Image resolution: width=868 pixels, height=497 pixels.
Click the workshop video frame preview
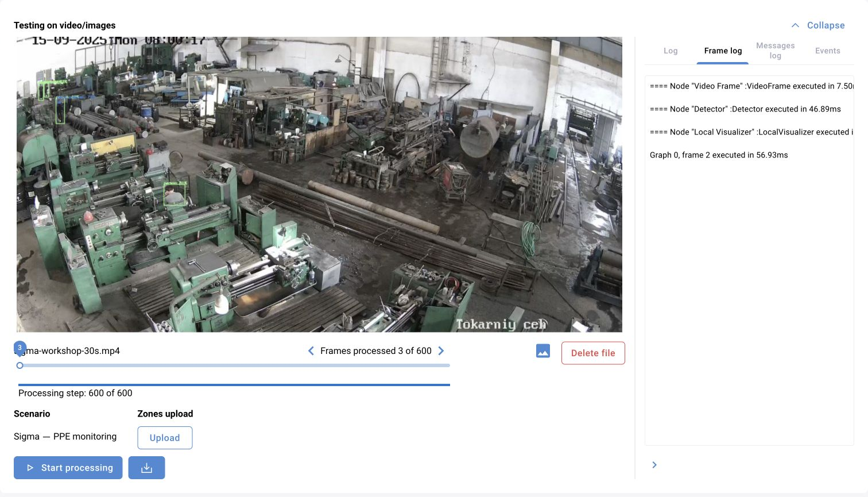(319, 184)
